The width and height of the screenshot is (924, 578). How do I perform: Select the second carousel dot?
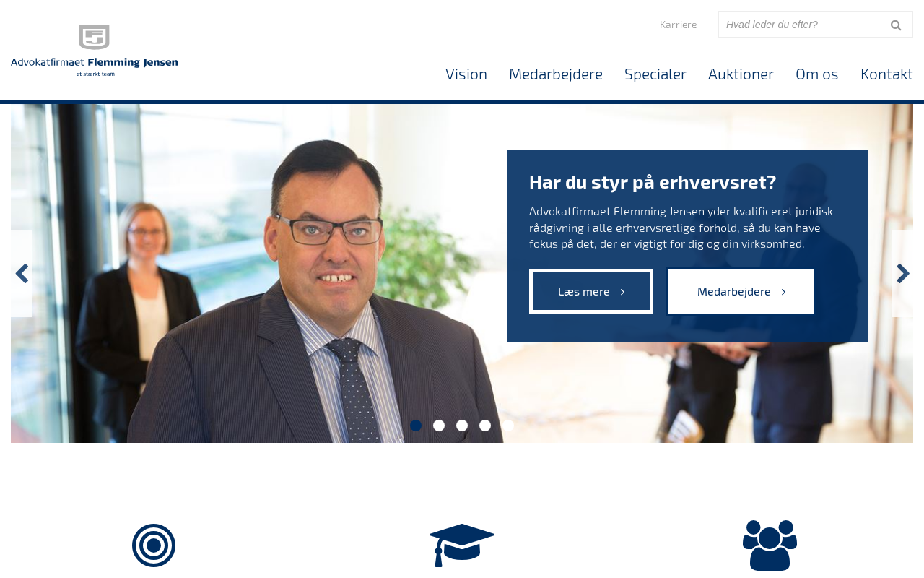(439, 426)
